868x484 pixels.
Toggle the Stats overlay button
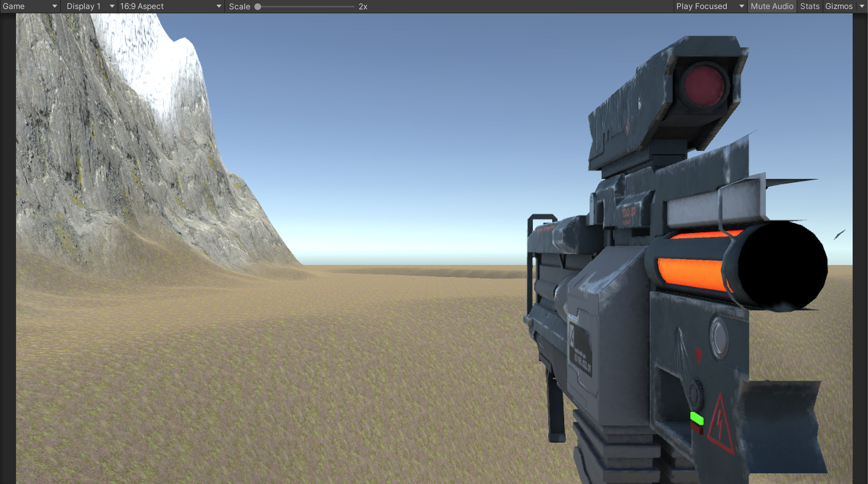[809, 6]
